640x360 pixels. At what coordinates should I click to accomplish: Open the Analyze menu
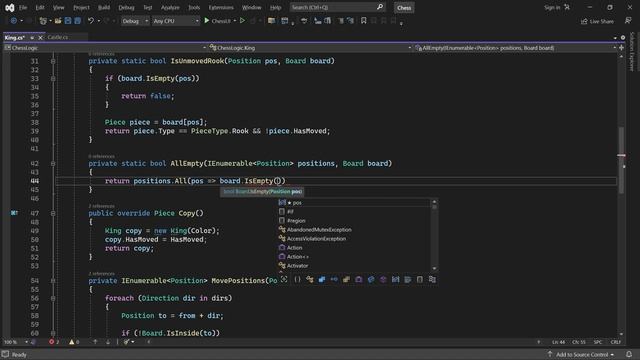[170, 7]
